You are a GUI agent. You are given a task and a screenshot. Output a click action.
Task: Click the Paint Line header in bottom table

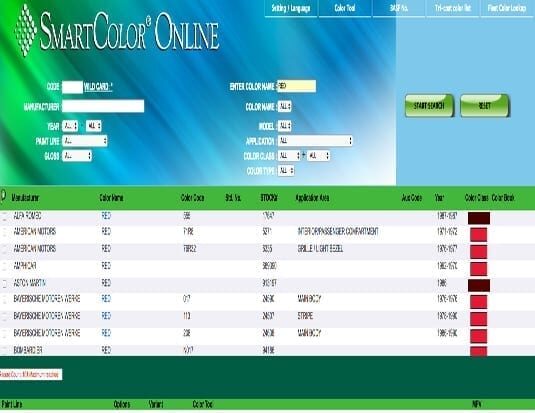pos(12,404)
